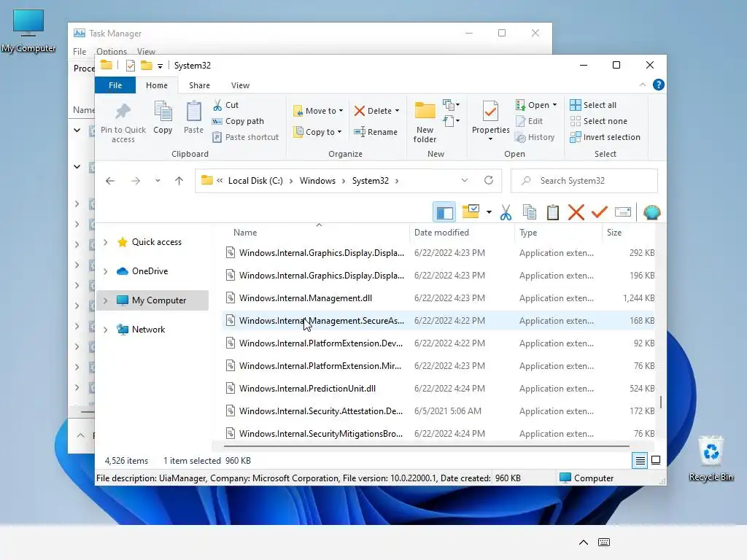The height and width of the screenshot is (560, 747).
Task: Create a New folder from ribbon
Action: tap(425, 122)
